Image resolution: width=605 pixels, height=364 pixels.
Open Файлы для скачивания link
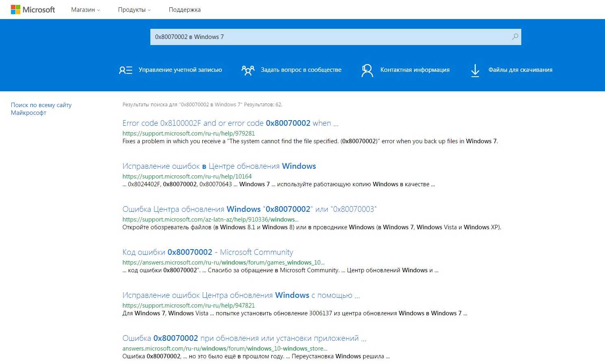click(x=520, y=70)
